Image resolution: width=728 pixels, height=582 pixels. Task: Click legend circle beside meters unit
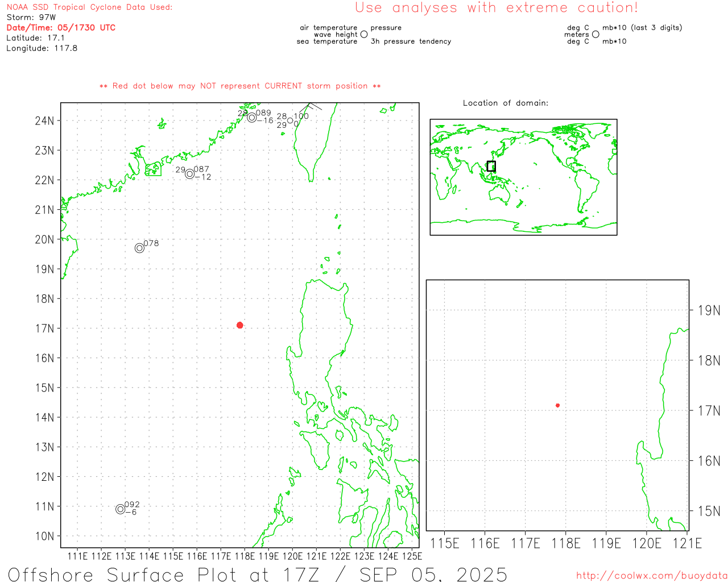coord(595,34)
